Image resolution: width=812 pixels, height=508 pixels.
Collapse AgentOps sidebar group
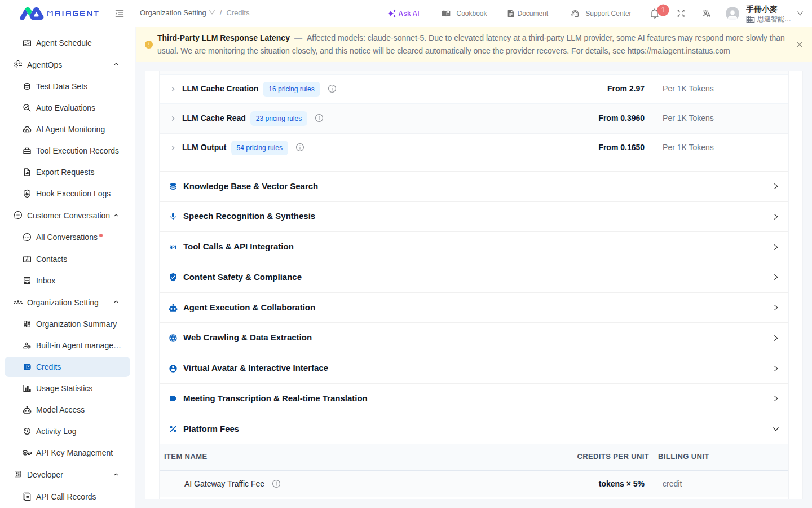116,65
